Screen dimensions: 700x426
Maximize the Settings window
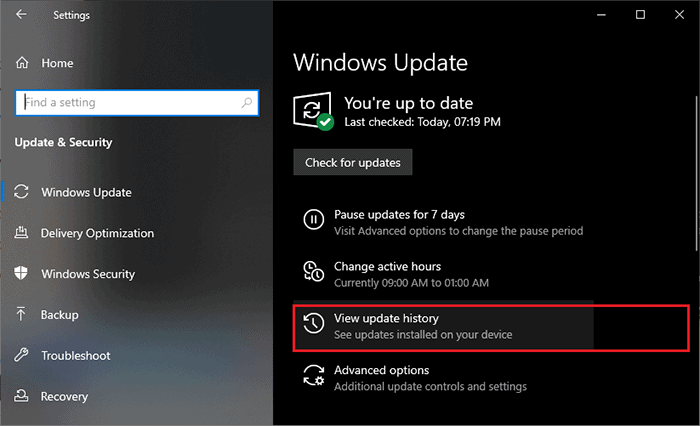pyautogui.click(x=640, y=15)
